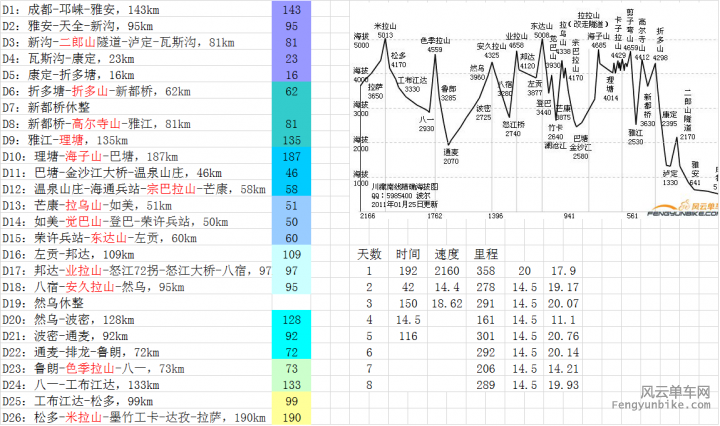Select the cell with value '20.76'
Screen dimensions: 720x426
563,335
